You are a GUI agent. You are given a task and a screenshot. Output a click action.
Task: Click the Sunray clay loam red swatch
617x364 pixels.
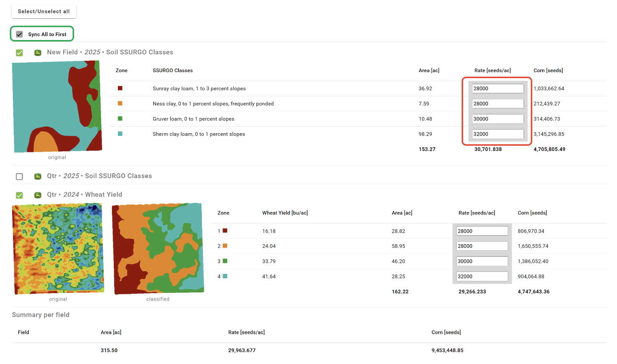120,88
